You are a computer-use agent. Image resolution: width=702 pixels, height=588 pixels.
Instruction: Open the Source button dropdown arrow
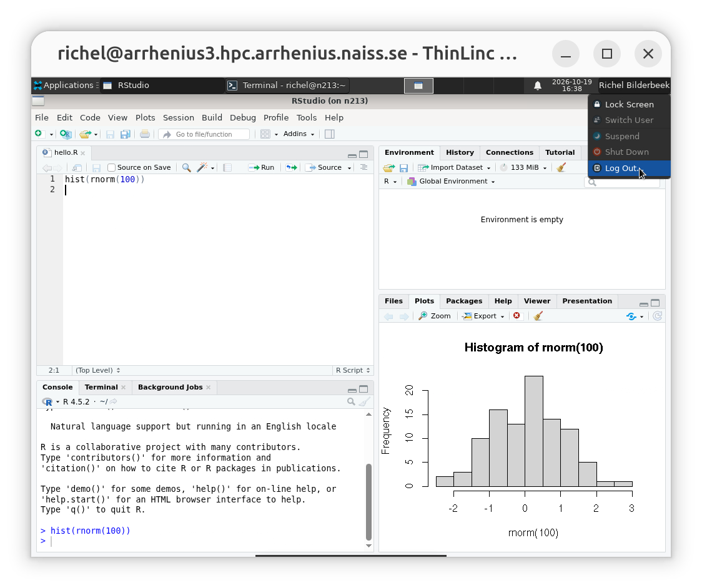349,168
